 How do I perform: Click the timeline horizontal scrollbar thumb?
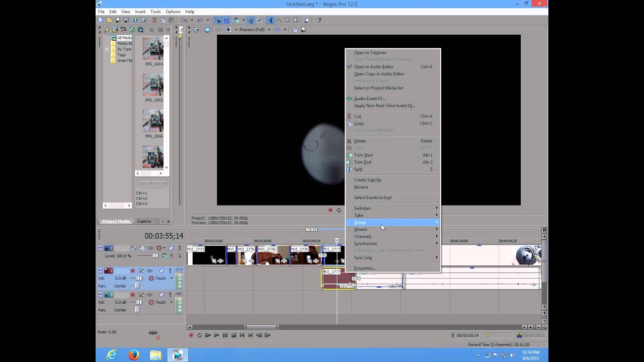(x=261, y=327)
